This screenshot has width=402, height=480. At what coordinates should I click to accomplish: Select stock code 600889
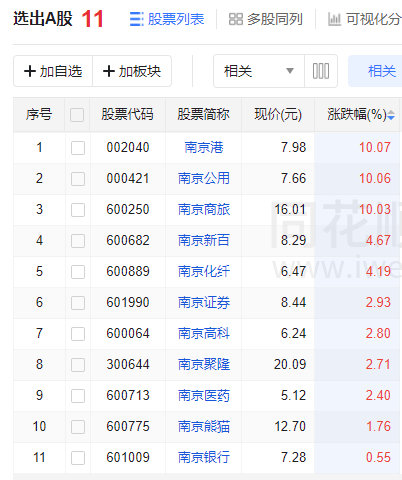128,271
